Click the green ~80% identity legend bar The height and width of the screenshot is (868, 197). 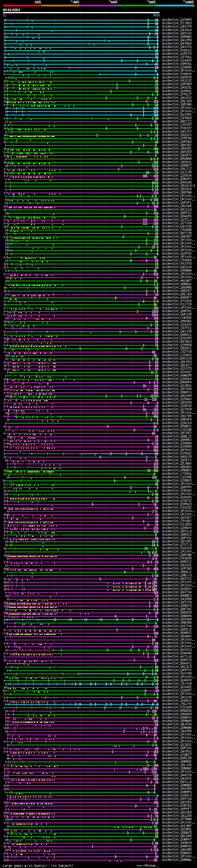[x=137, y=6]
